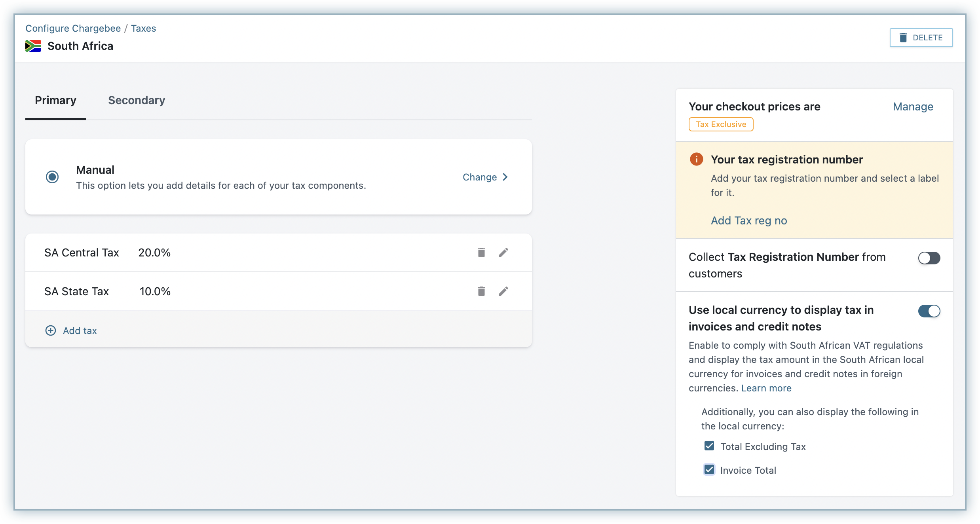Image resolution: width=980 pixels, height=524 pixels.
Task: Click the South Africa flag icon
Action: click(33, 46)
